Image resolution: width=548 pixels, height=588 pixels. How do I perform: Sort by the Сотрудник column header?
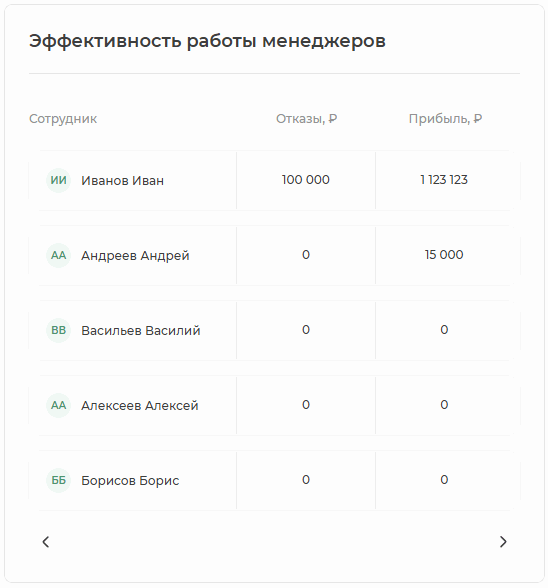[x=63, y=119]
